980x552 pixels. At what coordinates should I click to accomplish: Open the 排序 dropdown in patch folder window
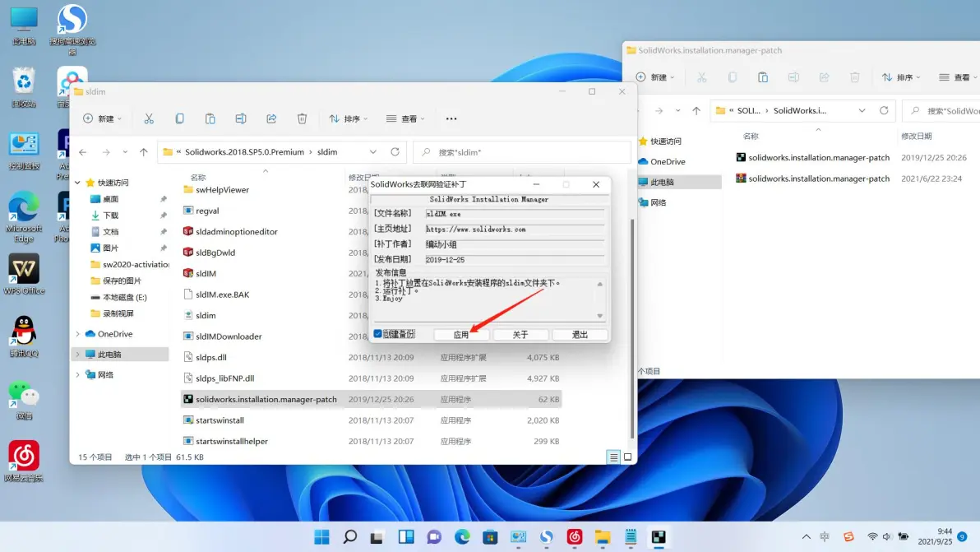click(x=901, y=77)
